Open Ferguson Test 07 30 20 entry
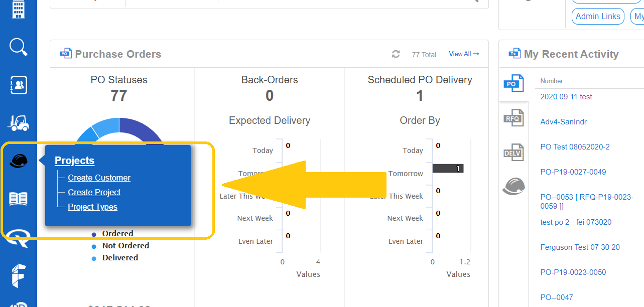Viewport: 644px width, 307px height. coord(580,247)
